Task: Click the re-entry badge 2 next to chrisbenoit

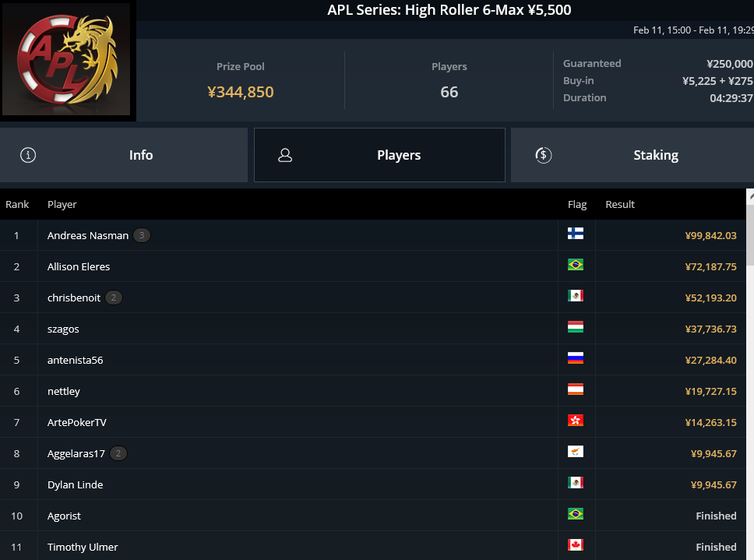Action: coord(114,298)
